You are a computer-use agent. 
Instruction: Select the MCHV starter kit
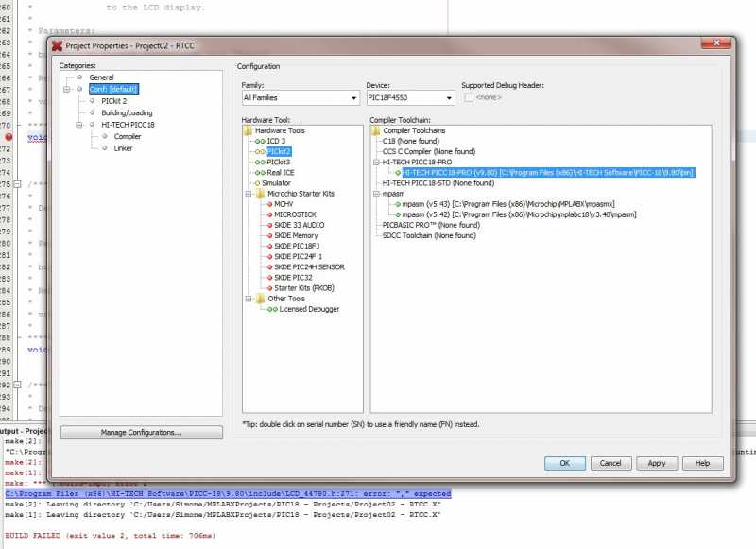(x=283, y=204)
